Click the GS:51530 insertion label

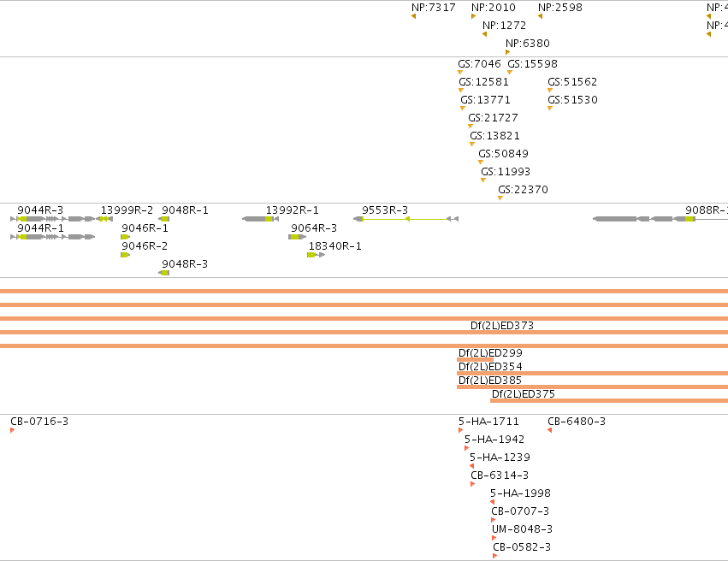coord(572,100)
